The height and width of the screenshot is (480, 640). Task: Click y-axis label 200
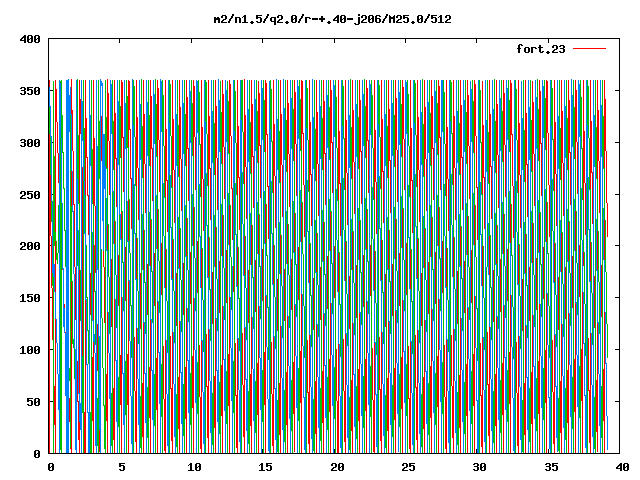pos(30,246)
